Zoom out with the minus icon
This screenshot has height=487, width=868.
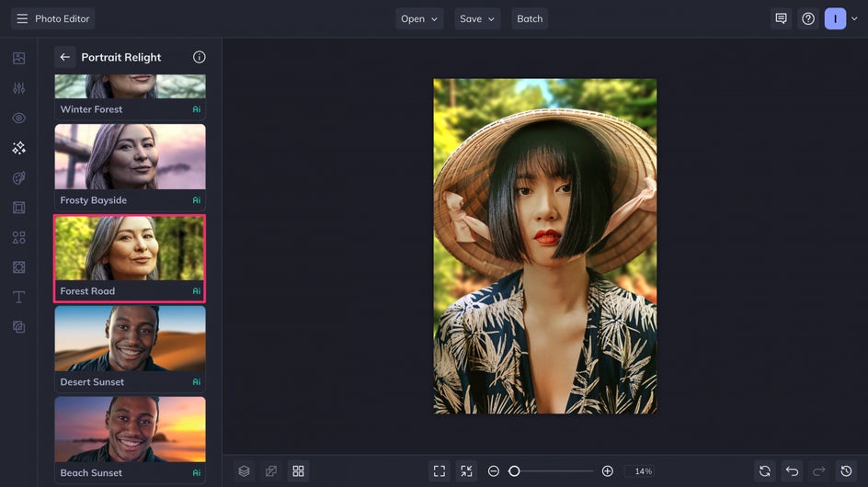[x=494, y=471]
